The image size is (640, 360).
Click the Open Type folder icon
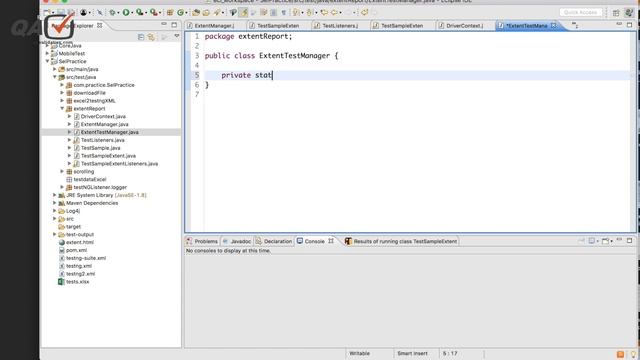(196, 12)
